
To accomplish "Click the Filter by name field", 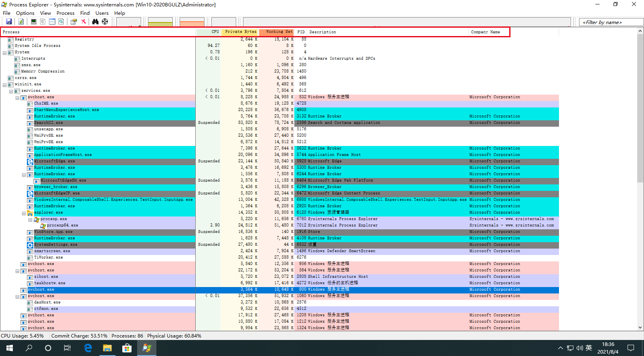I will coord(612,22).
